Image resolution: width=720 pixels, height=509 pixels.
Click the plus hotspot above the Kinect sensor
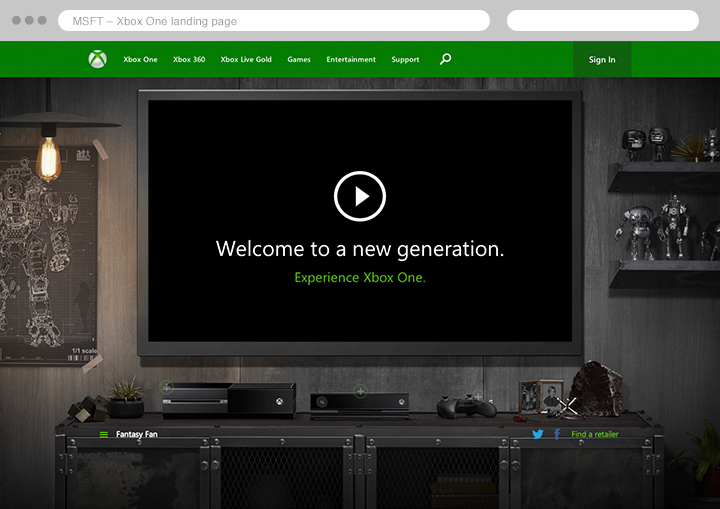360,391
